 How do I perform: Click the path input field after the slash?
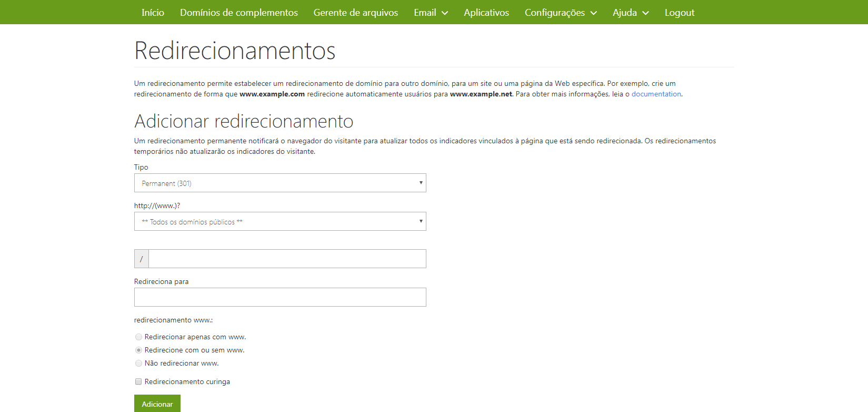(x=287, y=259)
